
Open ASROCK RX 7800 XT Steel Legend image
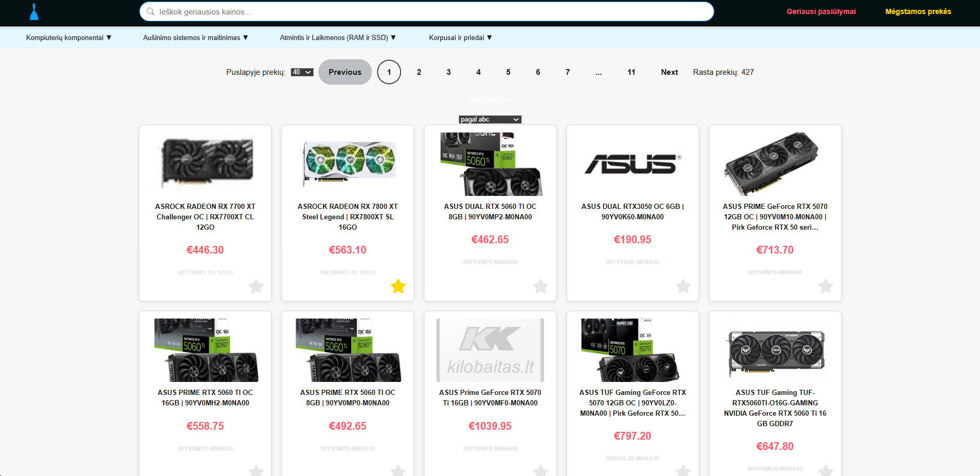(x=347, y=164)
